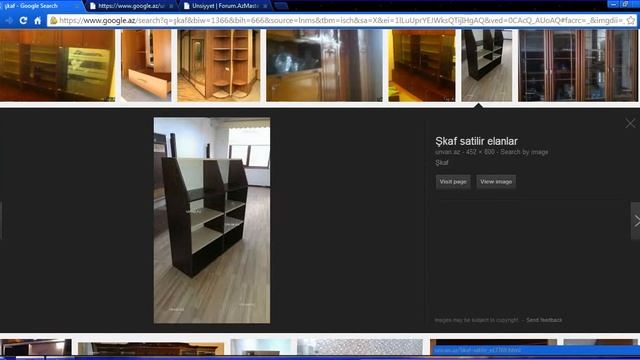Screen dimensions: 640x360
Task: Select the open drawer wardrobe thumbnail
Action: click(x=146, y=65)
